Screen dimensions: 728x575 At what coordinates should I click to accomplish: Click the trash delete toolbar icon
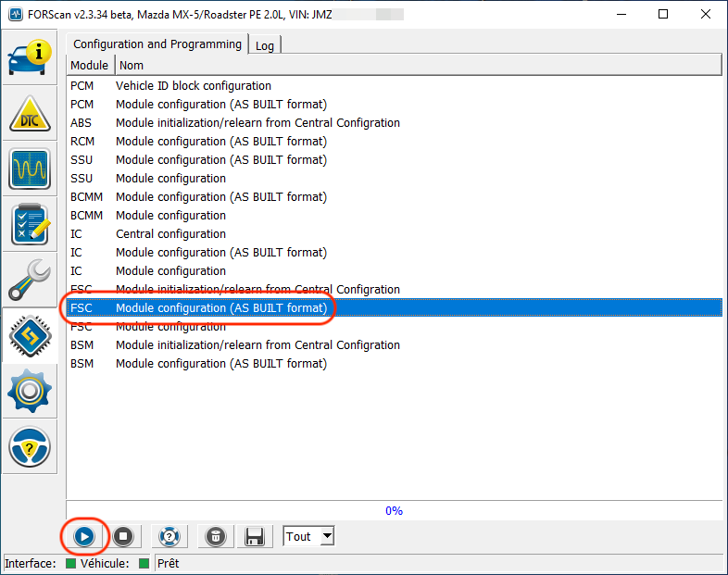216,536
